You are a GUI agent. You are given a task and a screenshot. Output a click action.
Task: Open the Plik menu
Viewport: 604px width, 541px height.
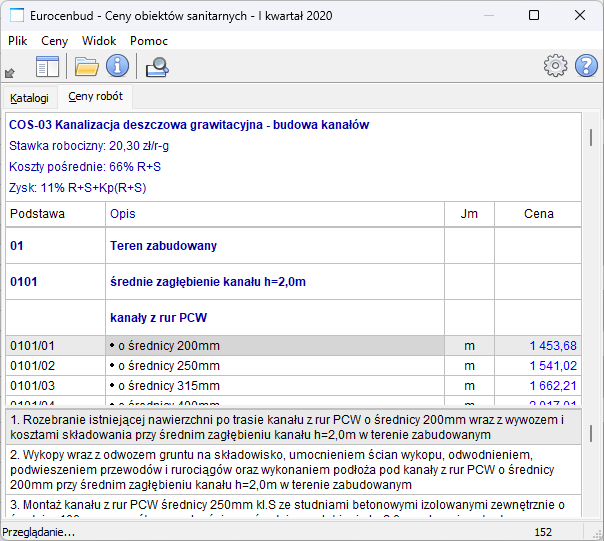(x=18, y=41)
